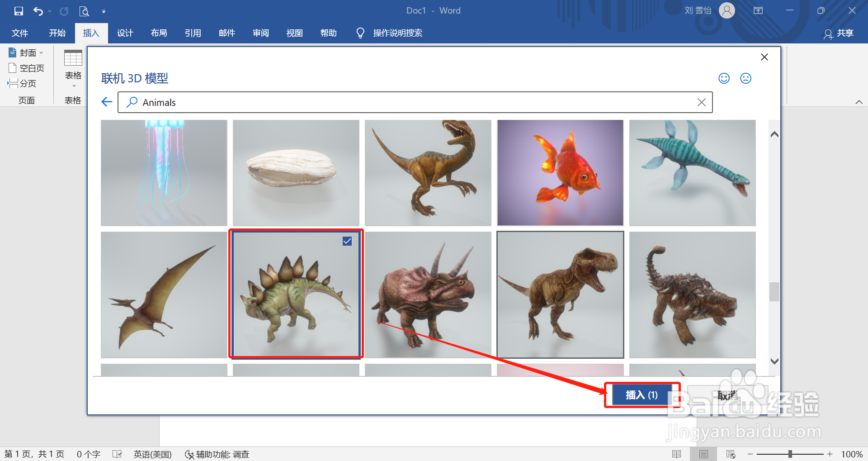Click the zoom in plus button
Viewport: 868px width, 461px height.
point(830,454)
